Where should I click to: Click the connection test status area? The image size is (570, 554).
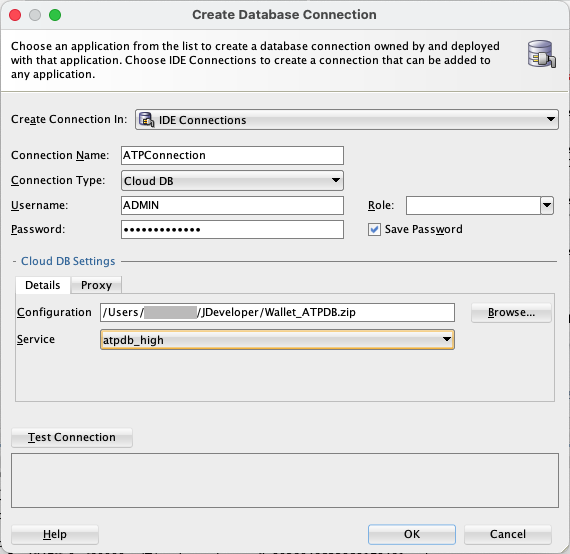pyautogui.click(x=285, y=480)
